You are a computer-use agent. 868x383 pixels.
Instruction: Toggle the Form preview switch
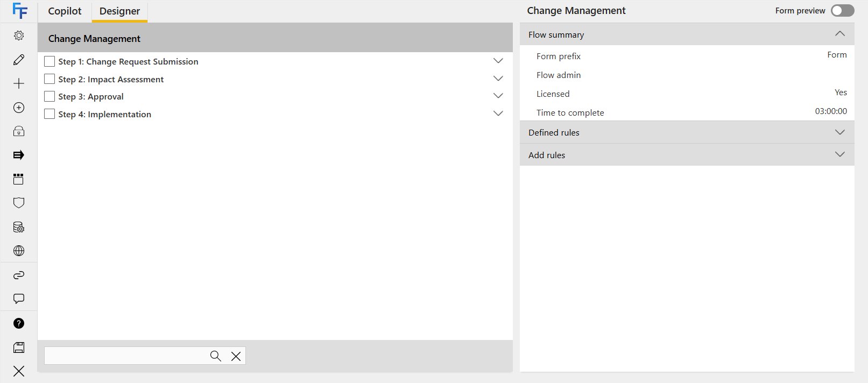[842, 11]
